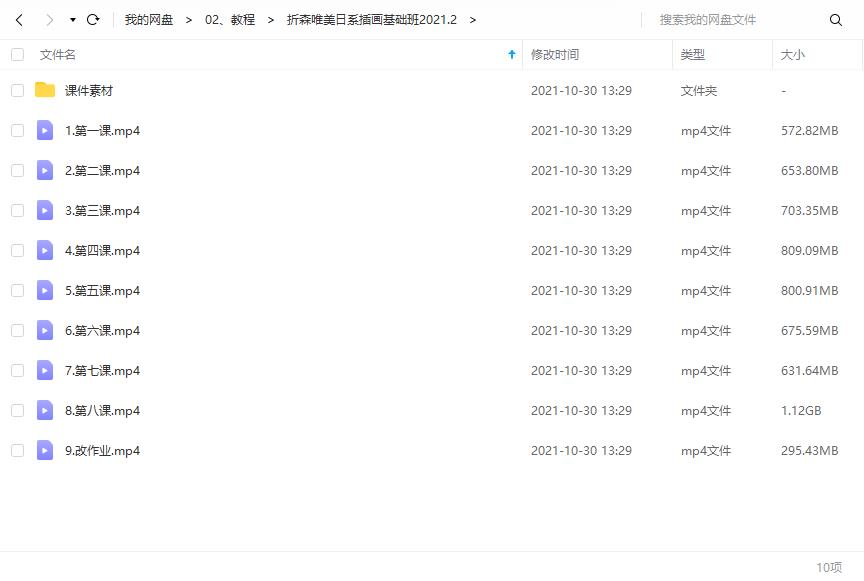
Task: Click the blue sort direction arrow
Action: coord(512,54)
